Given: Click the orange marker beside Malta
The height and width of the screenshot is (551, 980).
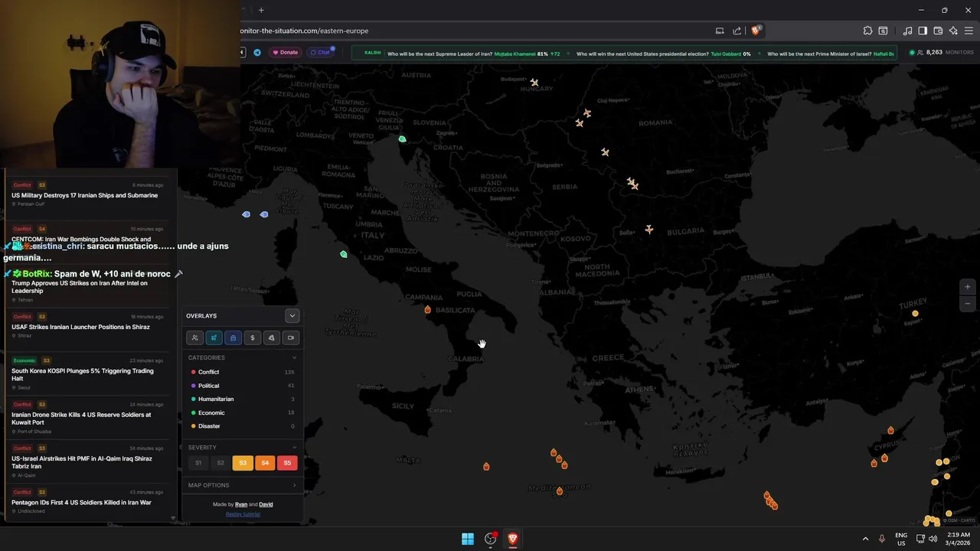Looking at the screenshot, I should (x=486, y=466).
